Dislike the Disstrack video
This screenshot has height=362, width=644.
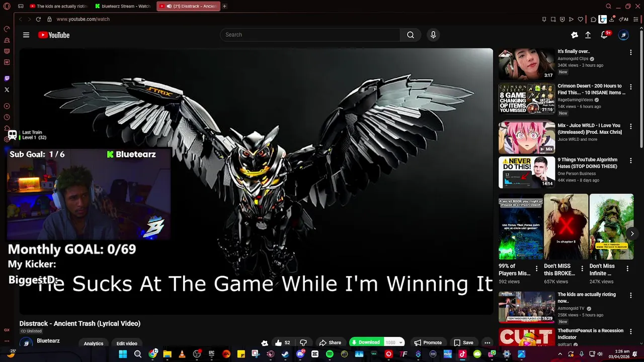pyautogui.click(x=303, y=342)
